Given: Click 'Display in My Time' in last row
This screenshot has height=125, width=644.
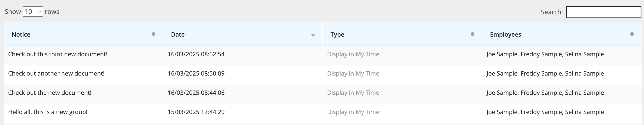Looking at the screenshot, I should [353, 112].
